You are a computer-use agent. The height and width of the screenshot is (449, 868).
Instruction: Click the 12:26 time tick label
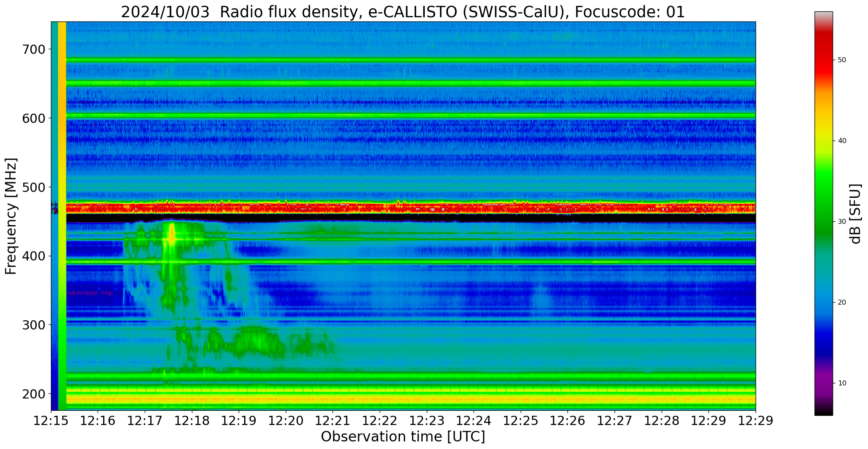pos(568,421)
